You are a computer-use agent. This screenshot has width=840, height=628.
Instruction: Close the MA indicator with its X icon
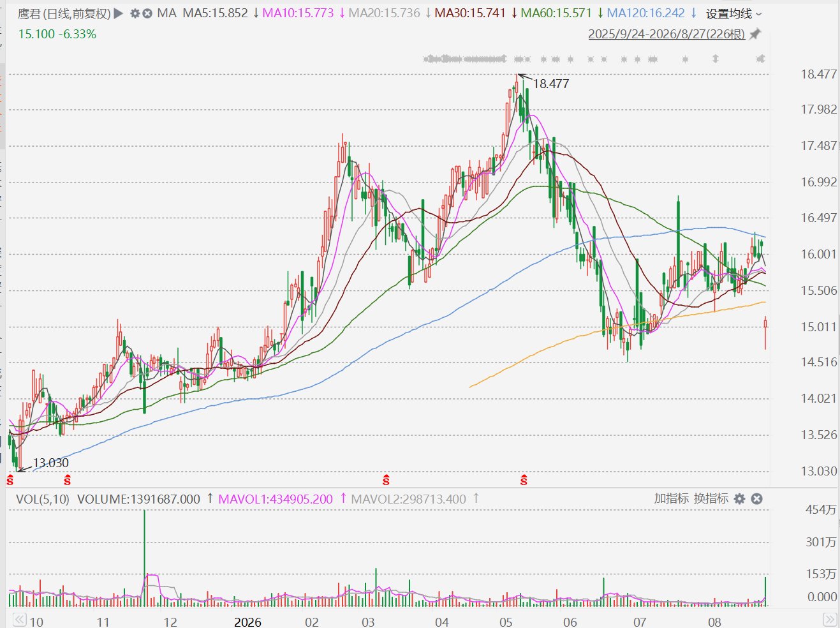tap(147, 13)
